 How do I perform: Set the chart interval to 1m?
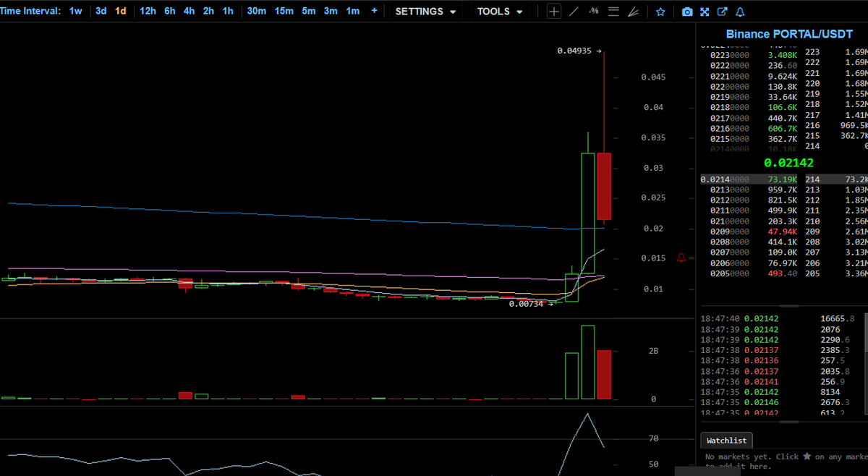pos(353,11)
